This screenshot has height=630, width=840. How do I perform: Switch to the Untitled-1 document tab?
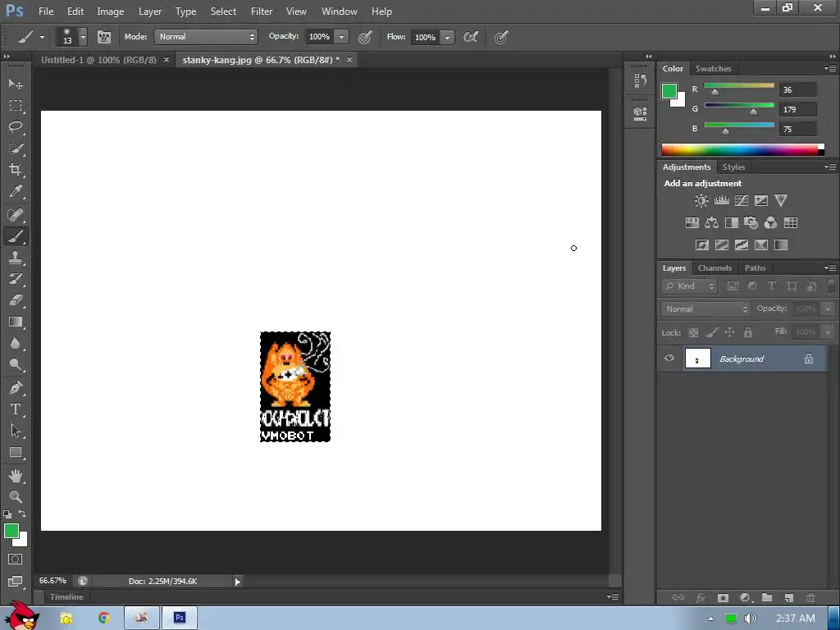pyautogui.click(x=98, y=60)
